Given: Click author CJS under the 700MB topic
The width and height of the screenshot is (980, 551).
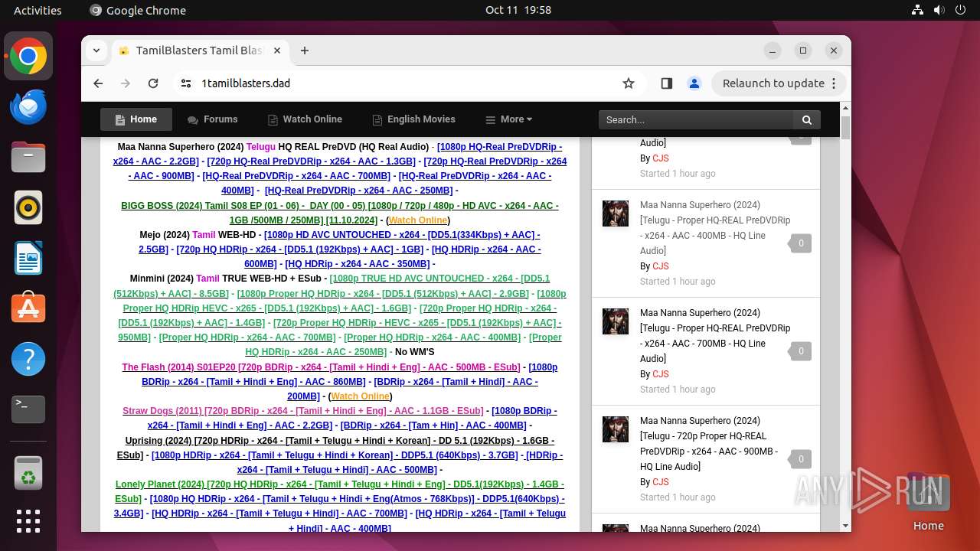Looking at the screenshot, I should [x=660, y=374].
